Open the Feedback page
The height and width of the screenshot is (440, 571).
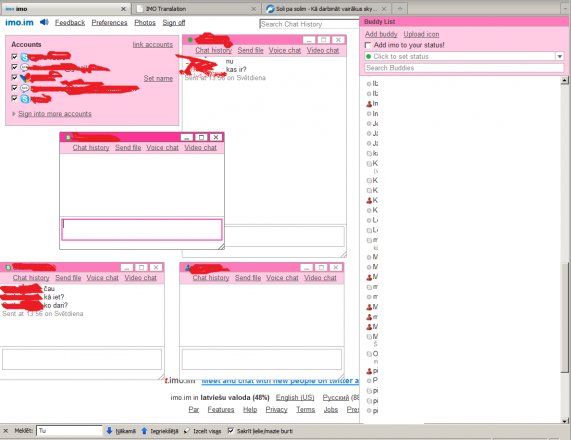70,23
